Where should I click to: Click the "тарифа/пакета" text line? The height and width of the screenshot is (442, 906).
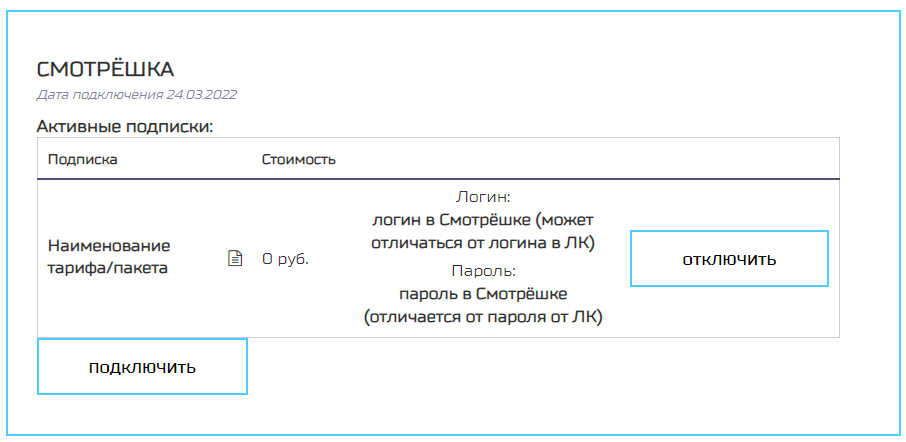point(105,268)
